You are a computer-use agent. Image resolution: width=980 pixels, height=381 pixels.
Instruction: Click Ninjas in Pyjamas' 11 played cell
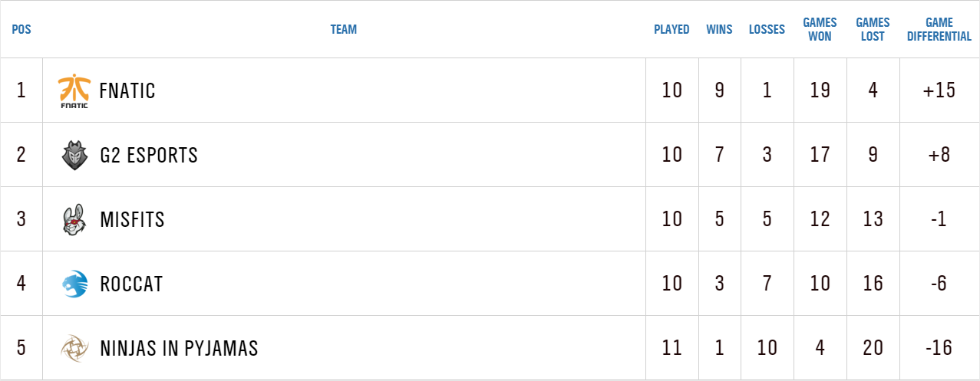(671, 348)
